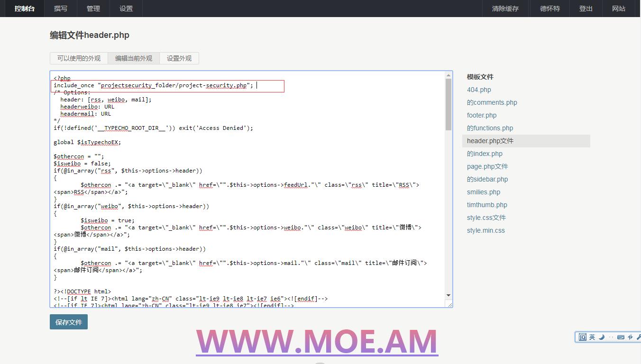Click the '<!DOCTYPE html>' line in editor
Image resolution: width=641 pixels, height=364 pixels.
[82, 291]
